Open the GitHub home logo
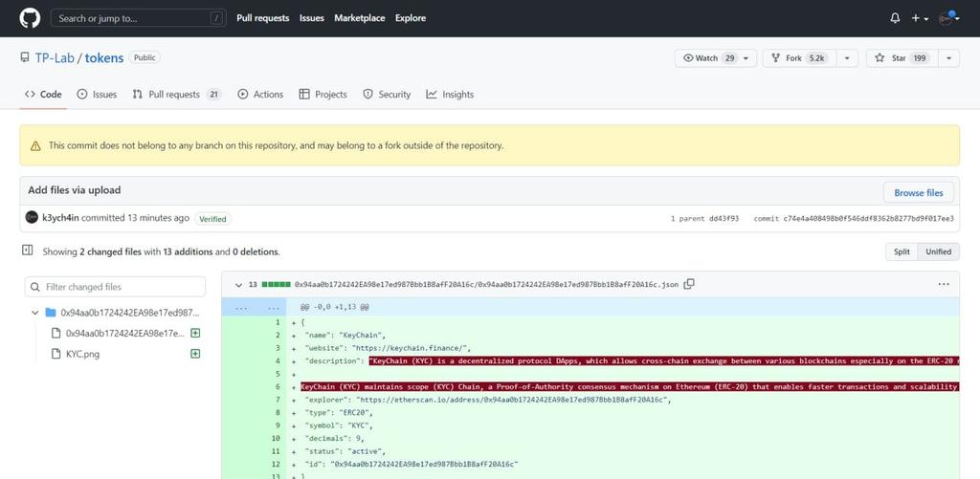 pyautogui.click(x=30, y=18)
